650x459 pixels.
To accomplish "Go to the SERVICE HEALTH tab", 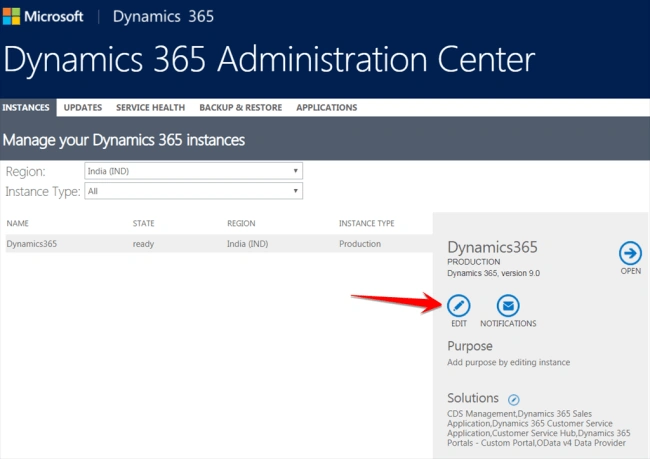I will (150, 107).
